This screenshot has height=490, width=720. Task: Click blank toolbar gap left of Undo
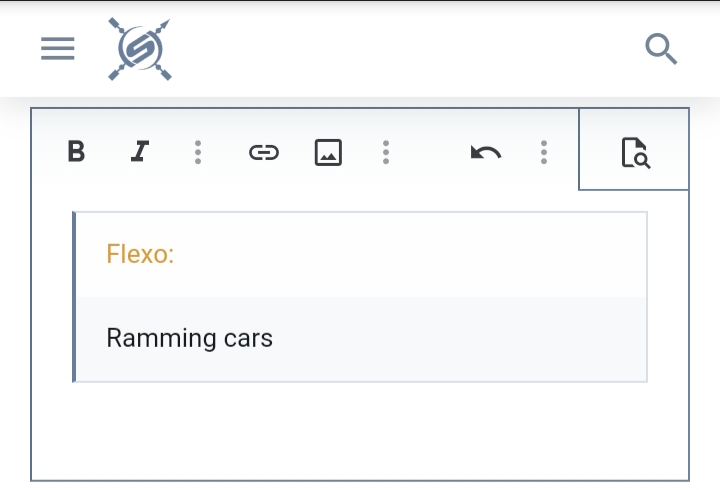[428, 152]
